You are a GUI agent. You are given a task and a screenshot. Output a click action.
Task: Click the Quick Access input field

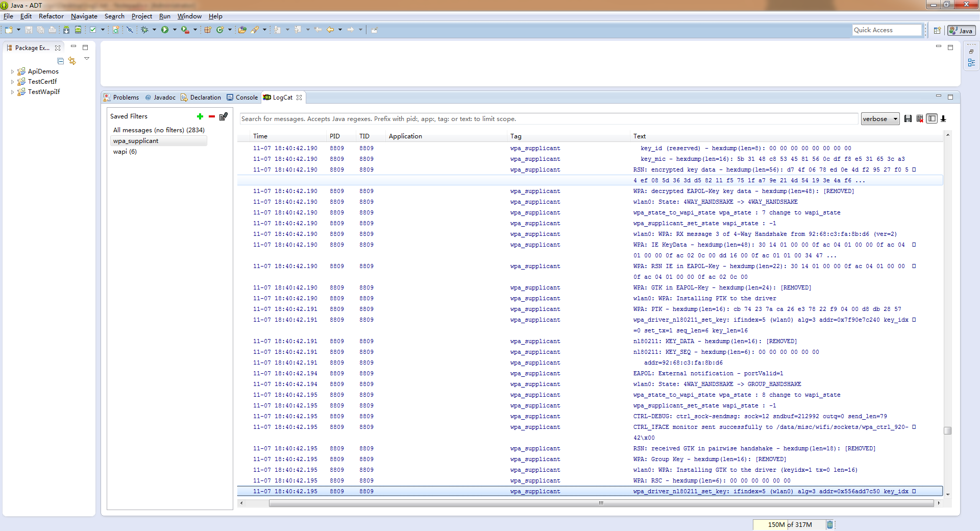887,30
